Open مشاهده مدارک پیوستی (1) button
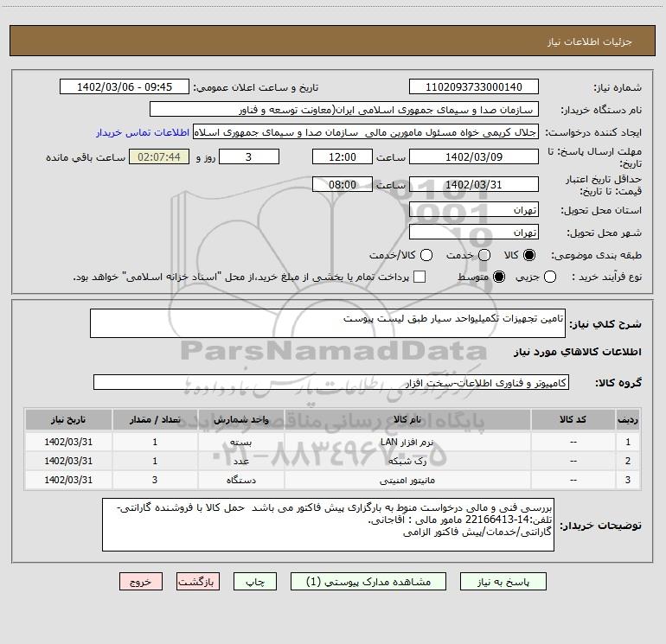This screenshot has height=644, width=666. tap(368, 582)
